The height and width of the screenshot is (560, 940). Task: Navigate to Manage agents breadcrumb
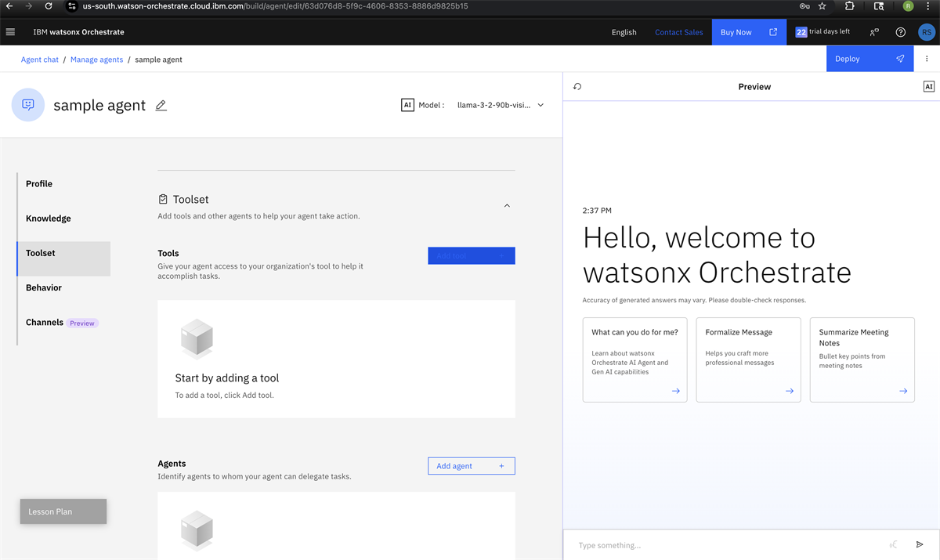tap(96, 60)
